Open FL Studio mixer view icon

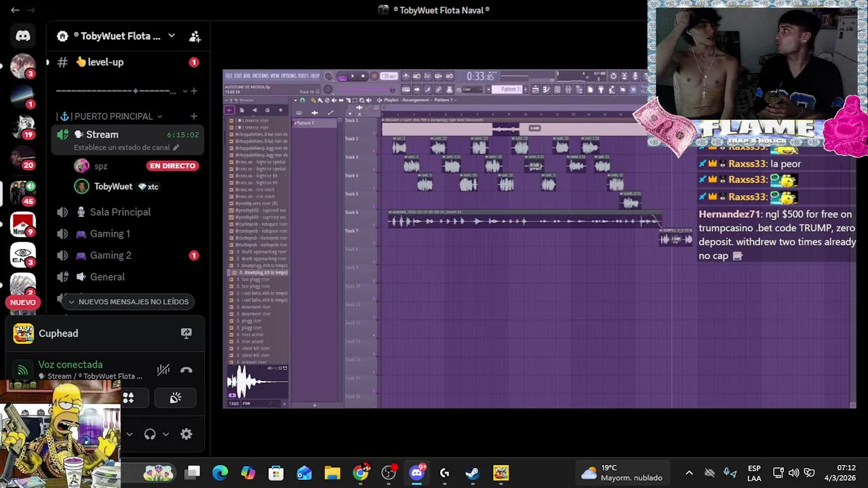[568, 89]
